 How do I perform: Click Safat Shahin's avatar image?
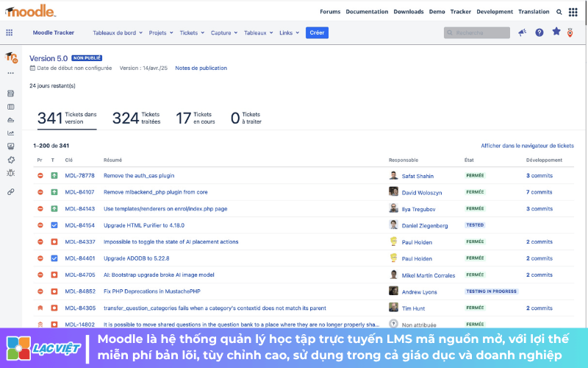coord(393,175)
